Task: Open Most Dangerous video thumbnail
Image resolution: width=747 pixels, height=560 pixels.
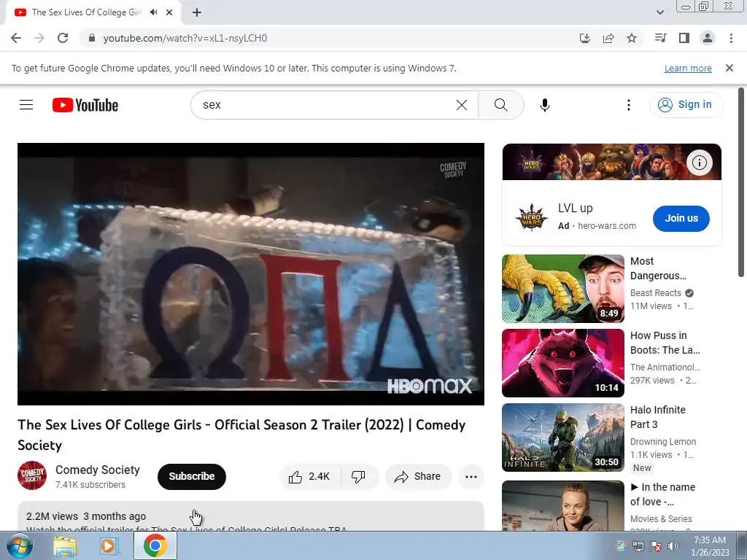Action: pyautogui.click(x=563, y=289)
